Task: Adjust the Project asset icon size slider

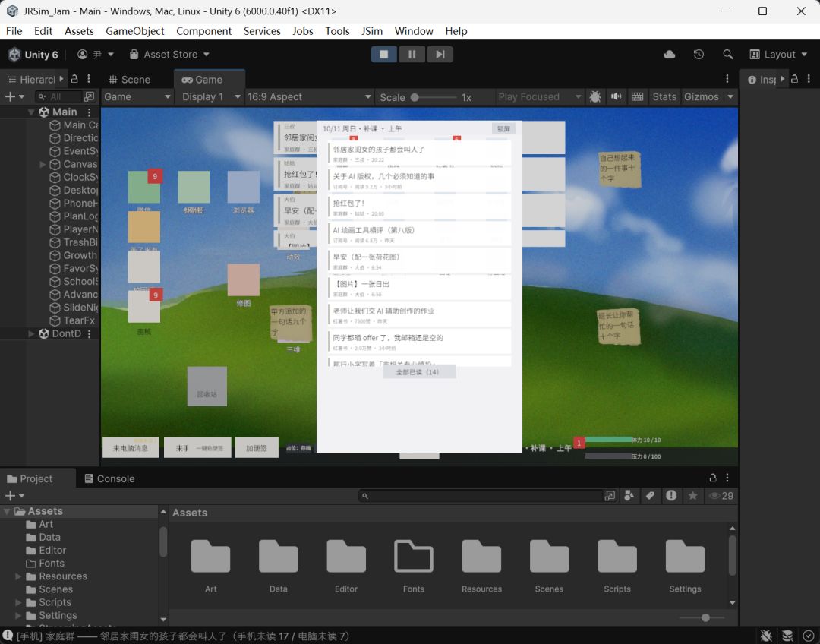Action: click(702, 618)
